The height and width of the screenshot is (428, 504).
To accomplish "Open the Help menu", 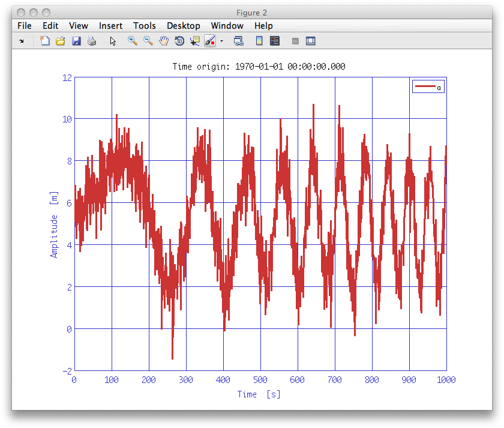I will [x=263, y=26].
